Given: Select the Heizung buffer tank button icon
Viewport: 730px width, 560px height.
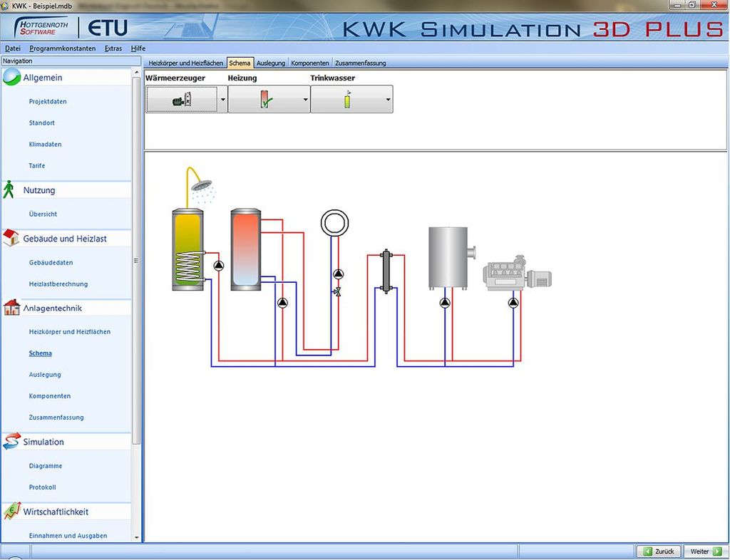Looking at the screenshot, I should [x=265, y=98].
